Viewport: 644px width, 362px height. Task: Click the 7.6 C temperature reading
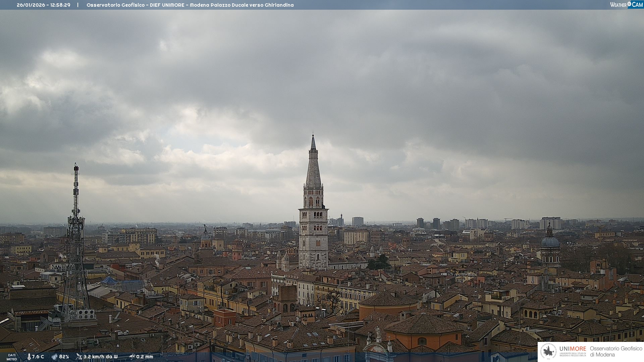tap(38, 357)
